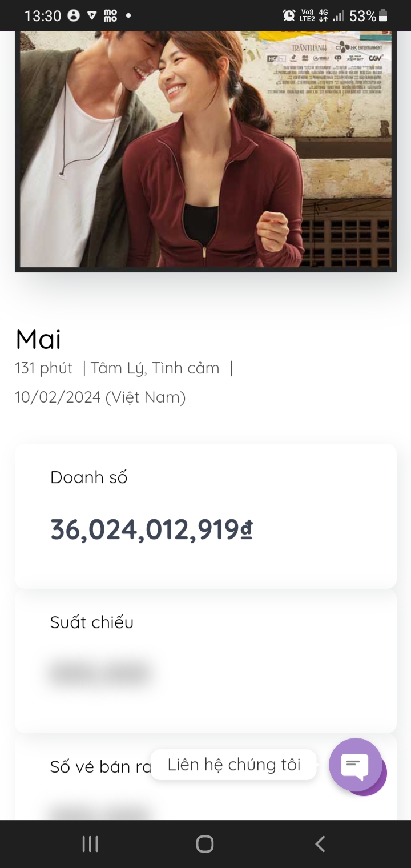Screen dimensions: 411x868
Task: Tap the alarm clock status icon
Action: point(289,15)
